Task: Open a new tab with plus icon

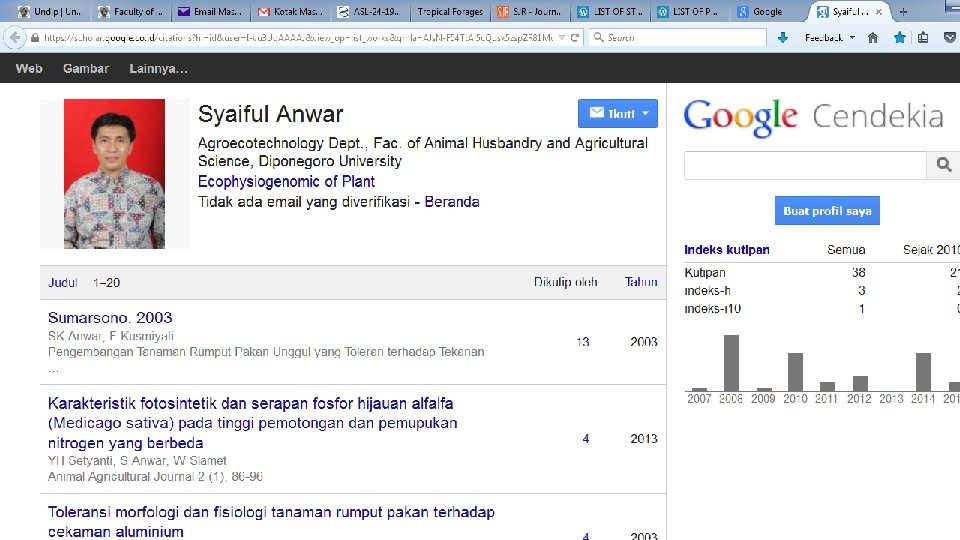Action: [903, 12]
